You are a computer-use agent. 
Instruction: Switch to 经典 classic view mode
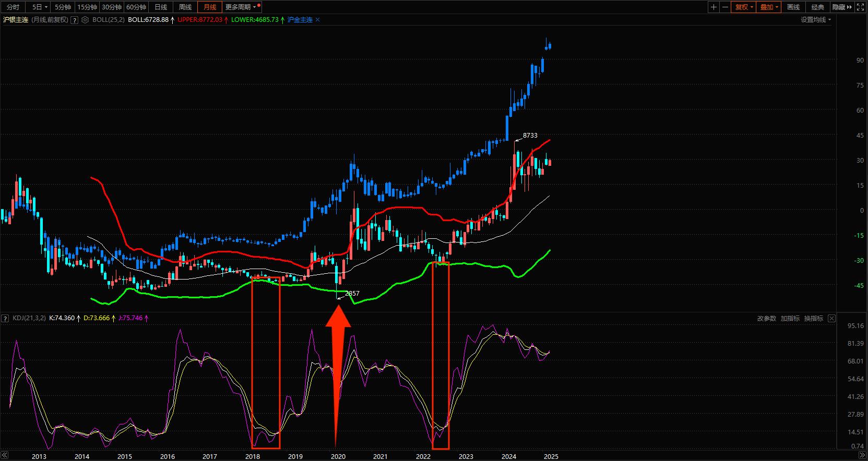coord(818,7)
